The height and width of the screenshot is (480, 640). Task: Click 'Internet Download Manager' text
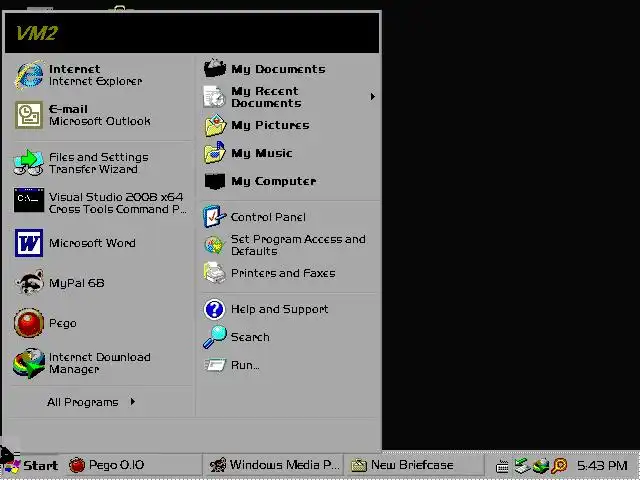tap(100, 363)
